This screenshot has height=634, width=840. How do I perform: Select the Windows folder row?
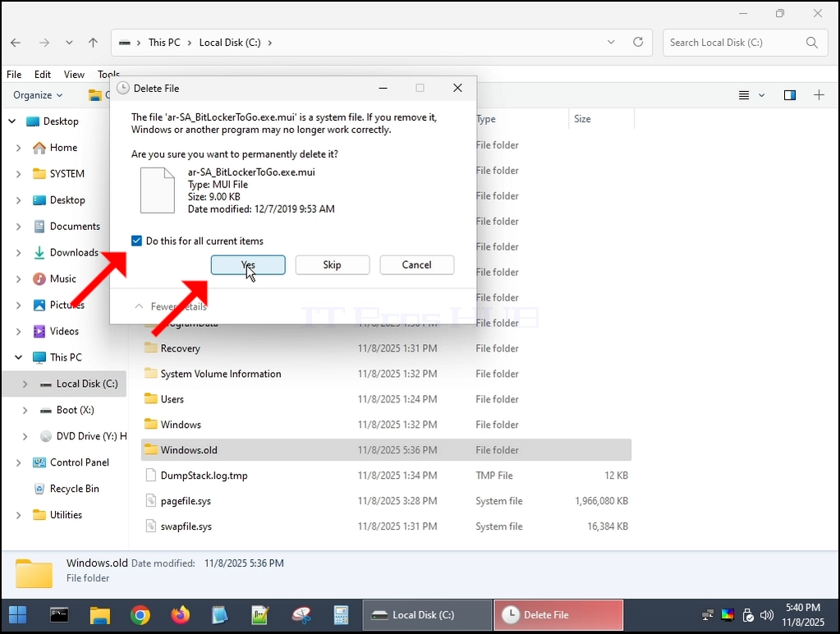[x=386, y=425]
